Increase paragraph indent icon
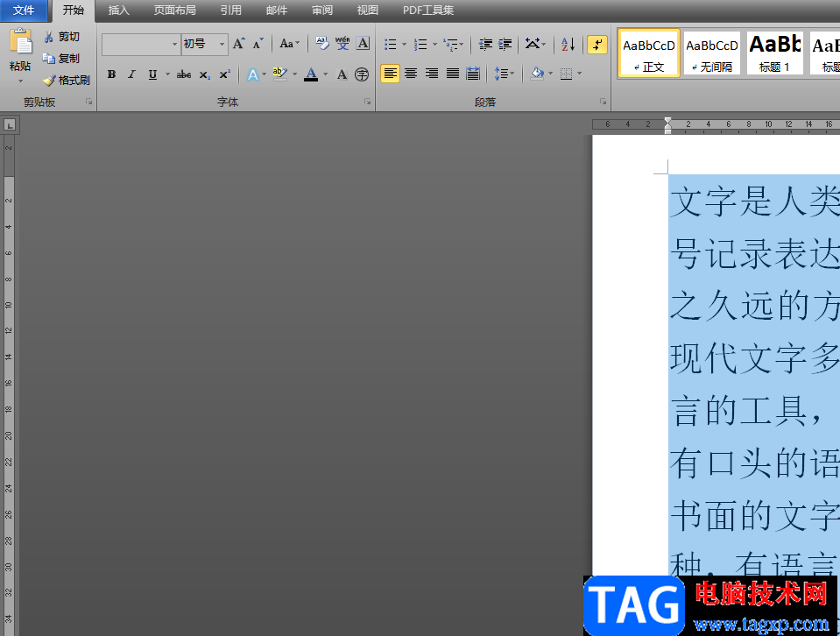The width and height of the screenshot is (840, 636). point(505,44)
